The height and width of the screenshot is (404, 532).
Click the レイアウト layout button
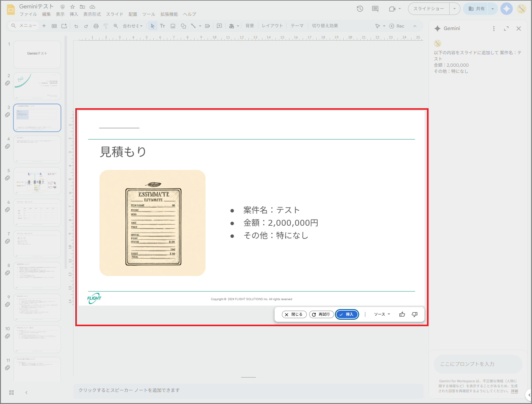pos(272,26)
